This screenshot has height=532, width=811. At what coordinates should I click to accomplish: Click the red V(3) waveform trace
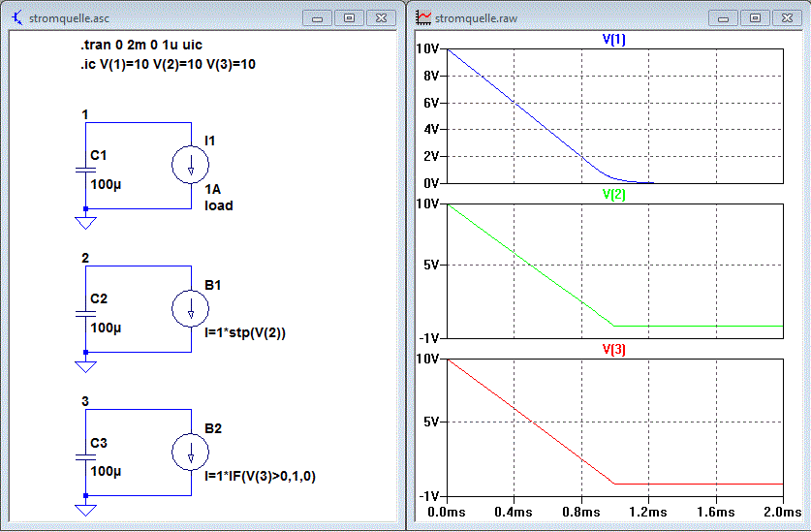click(x=531, y=422)
